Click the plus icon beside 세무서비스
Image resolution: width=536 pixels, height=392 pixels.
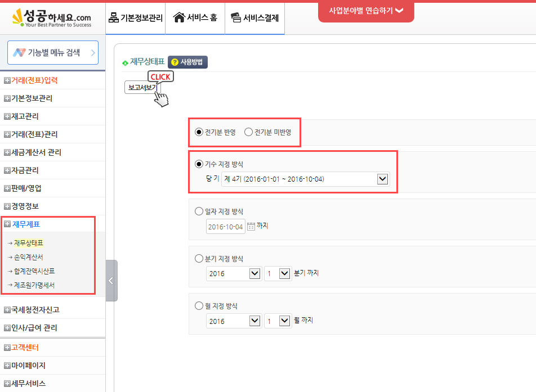[7, 384]
